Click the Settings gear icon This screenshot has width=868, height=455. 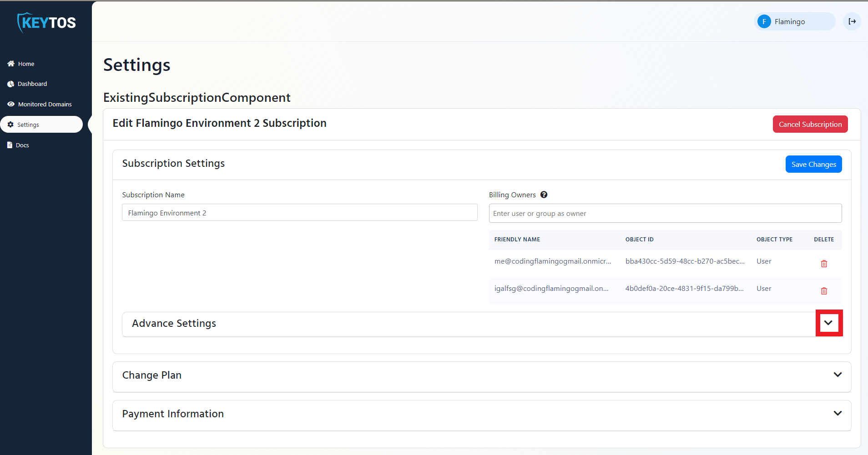point(10,125)
